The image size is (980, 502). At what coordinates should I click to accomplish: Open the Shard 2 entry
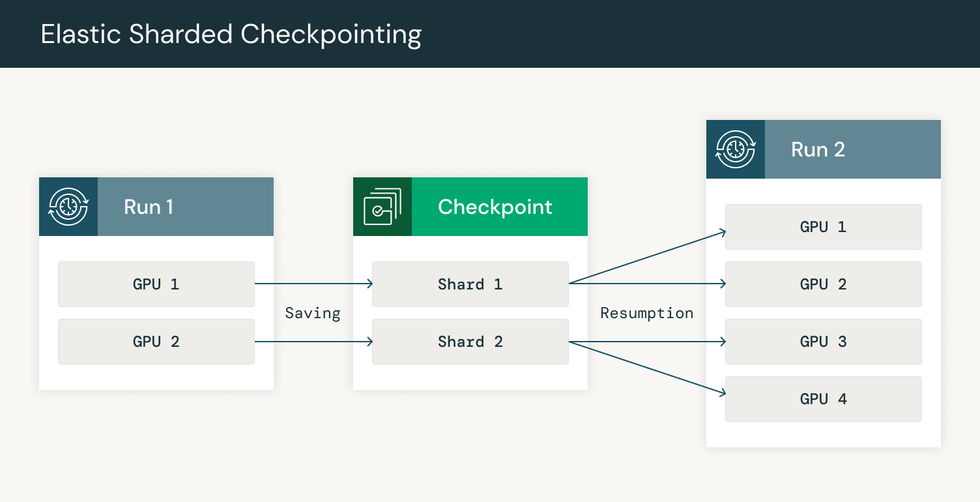coord(470,341)
